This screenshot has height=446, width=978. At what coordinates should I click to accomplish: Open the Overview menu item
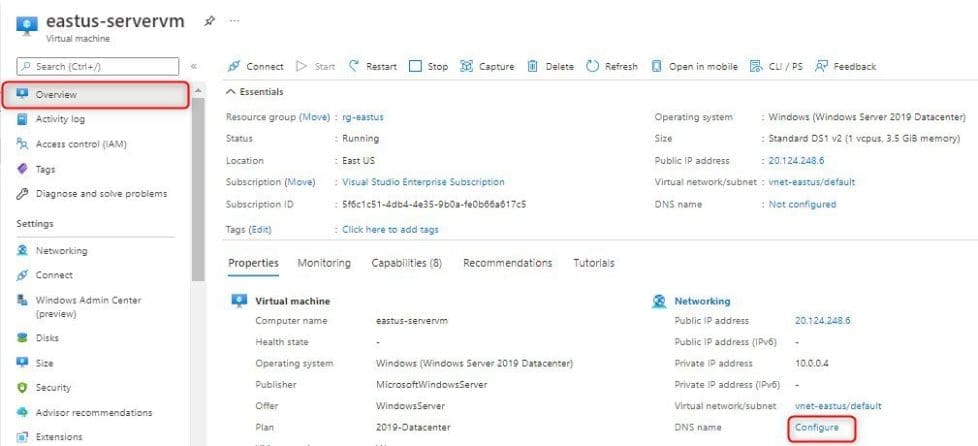tap(95, 95)
